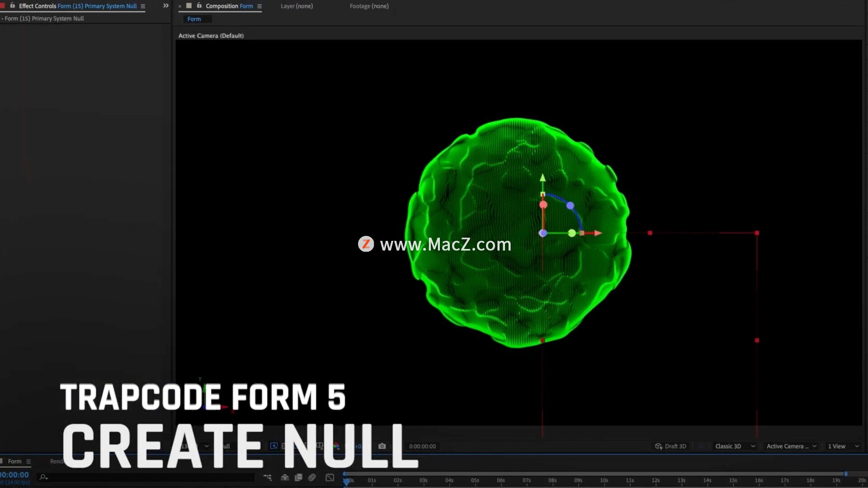Click the upper blue rotation sphere on gizmo
868x488 pixels.
point(570,206)
